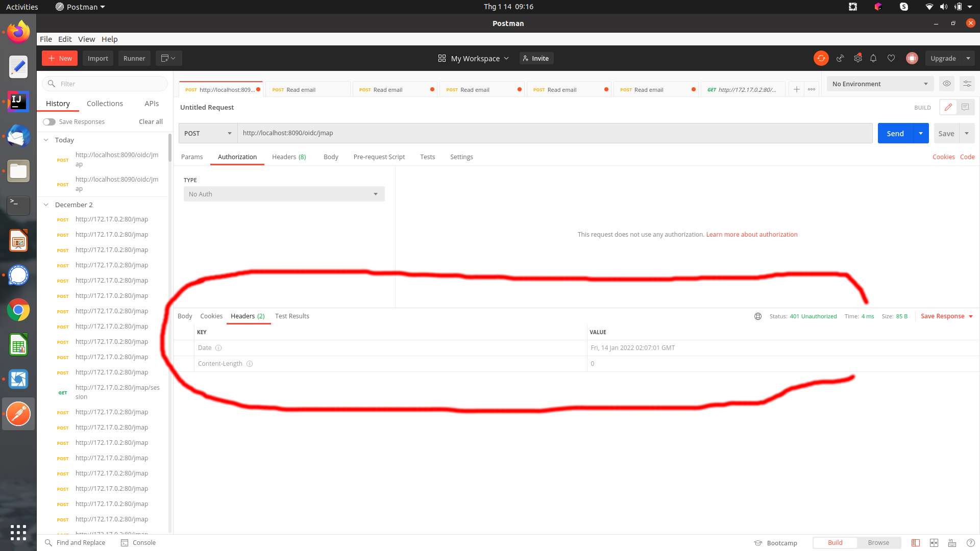Image resolution: width=980 pixels, height=551 pixels.
Task: Click the capture requests satellite icon
Action: (840, 58)
